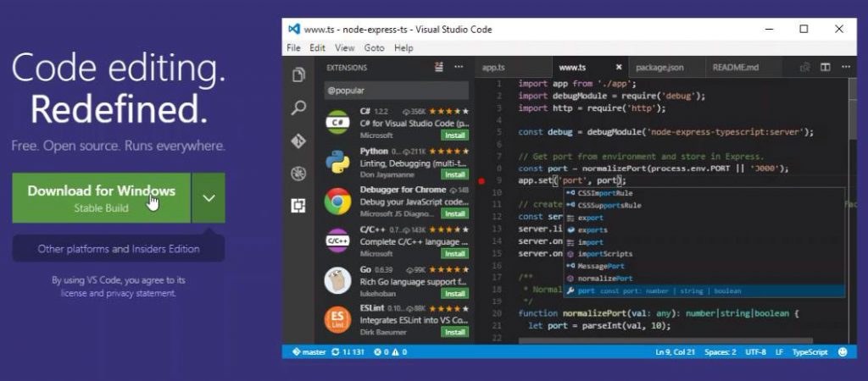This screenshot has width=868, height=381.
Task: Select the importScripts suggestion
Action: tap(704, 254)
